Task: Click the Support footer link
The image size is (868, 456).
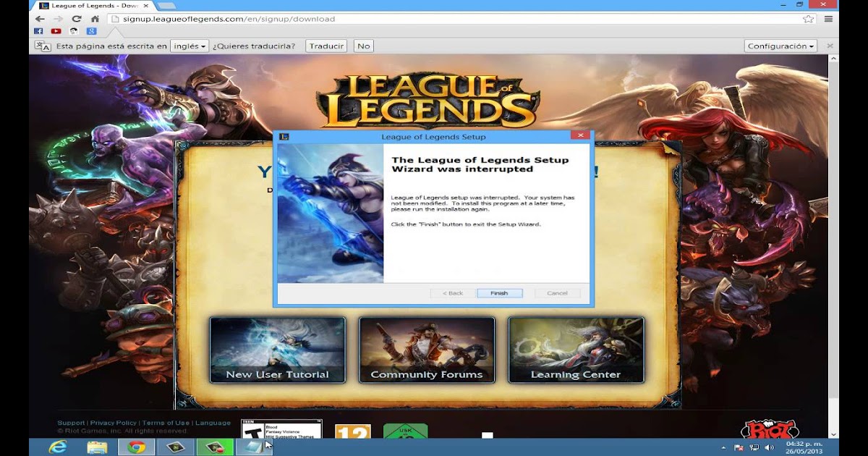Action: (71, 423)
